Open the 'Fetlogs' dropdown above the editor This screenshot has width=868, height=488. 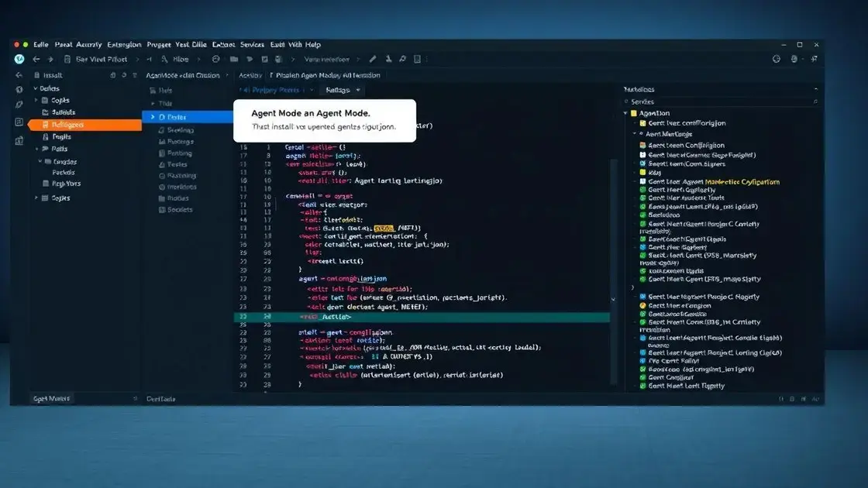coord(343,90)
